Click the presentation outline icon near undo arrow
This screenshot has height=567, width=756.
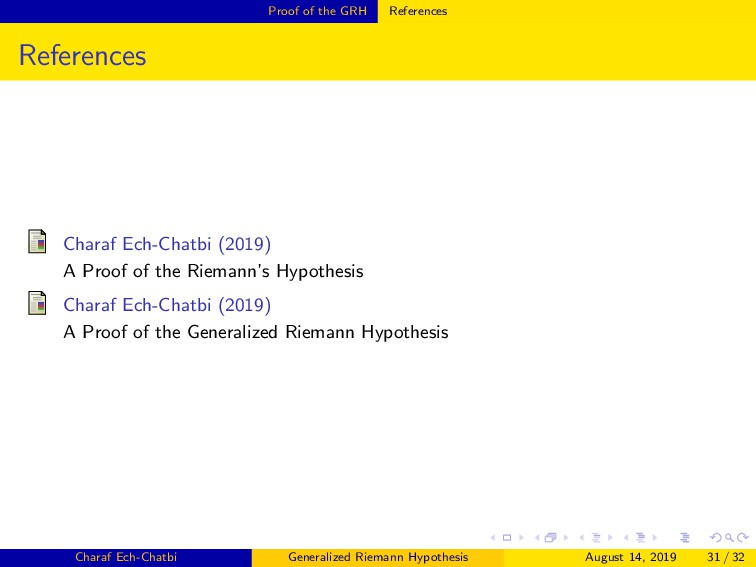click(685, 538)
